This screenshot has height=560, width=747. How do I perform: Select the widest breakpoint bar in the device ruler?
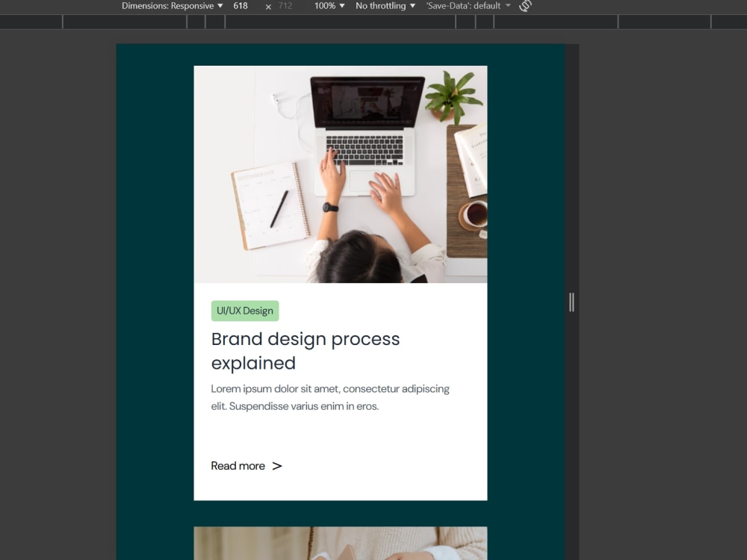click(x=340, y=22)
